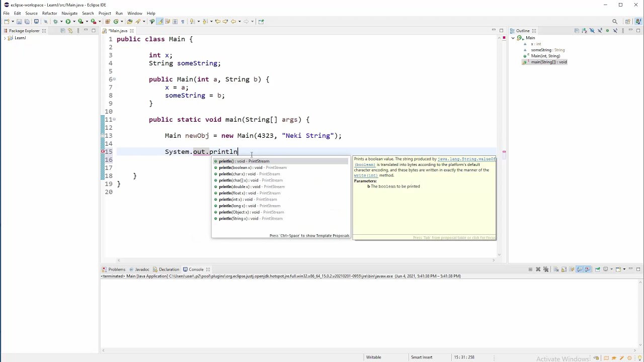This screenshot has width=644, height=362.
Task: Toggle Hide Fields in Outline
Action: coord(592,31)
